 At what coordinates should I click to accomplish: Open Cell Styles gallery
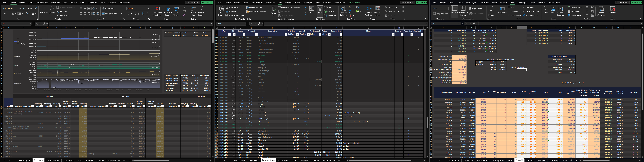(176, 11)
